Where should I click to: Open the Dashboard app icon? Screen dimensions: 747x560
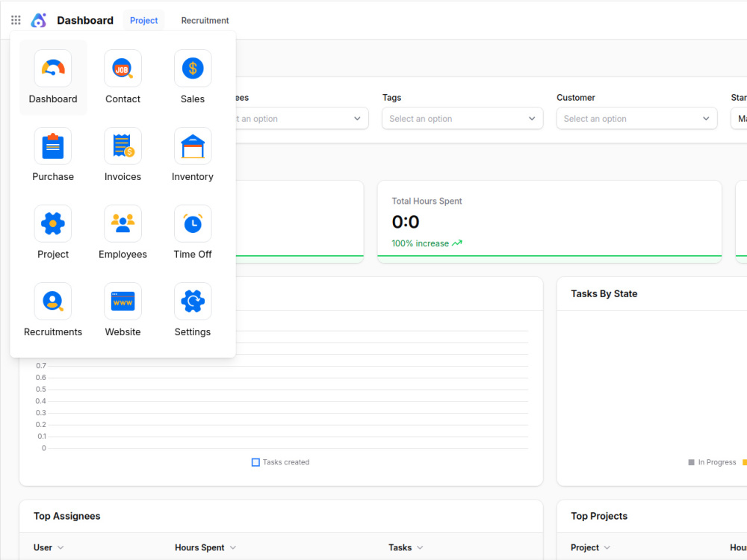[53, 68]
